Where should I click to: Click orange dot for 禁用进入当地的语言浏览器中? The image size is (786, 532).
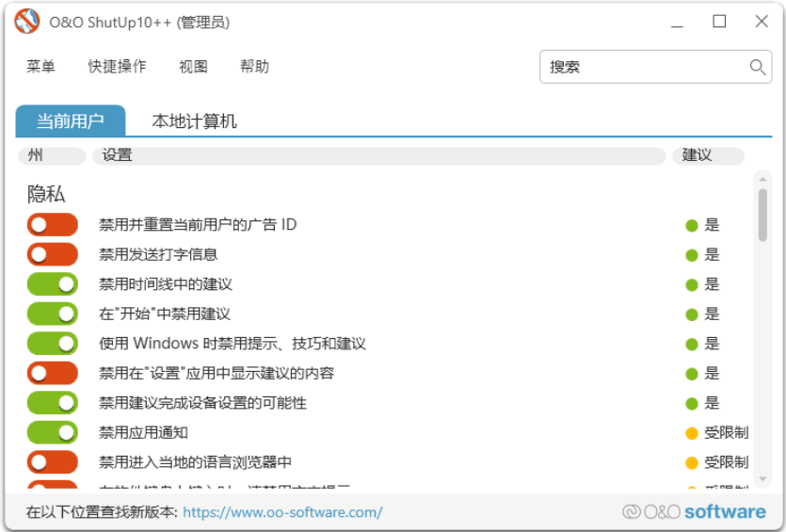coord(692,463)
